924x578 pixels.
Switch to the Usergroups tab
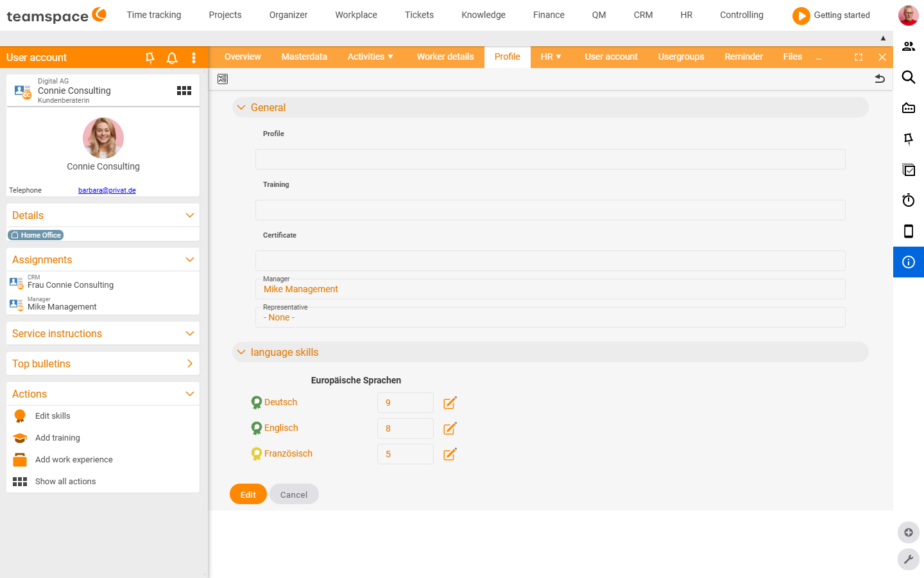[681, 57]
